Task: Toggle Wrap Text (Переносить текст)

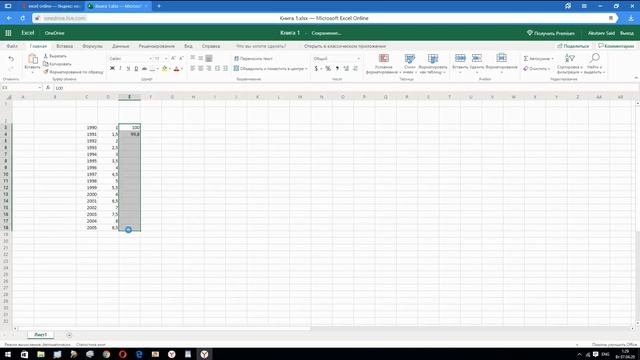Action: 253,58
